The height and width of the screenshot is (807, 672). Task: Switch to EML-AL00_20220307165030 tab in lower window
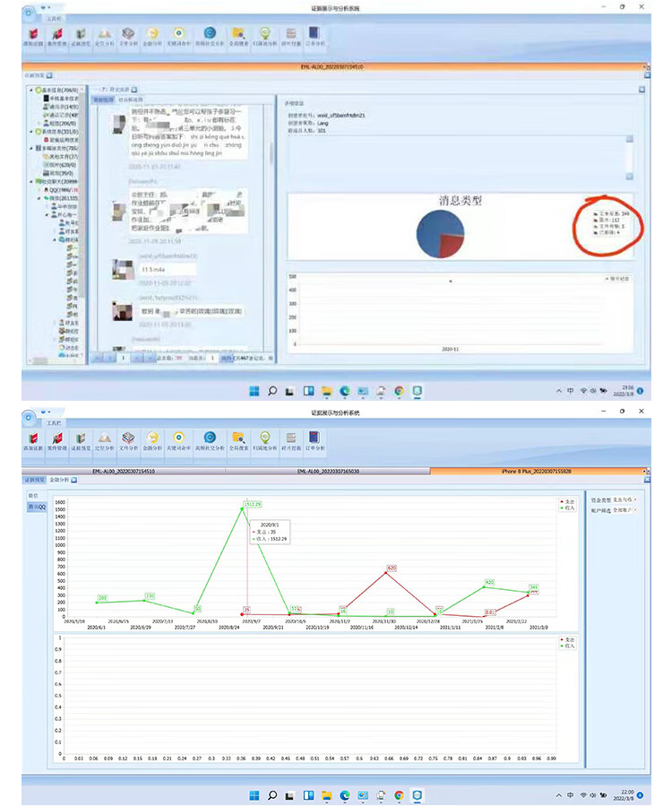[x=328, y=470]
